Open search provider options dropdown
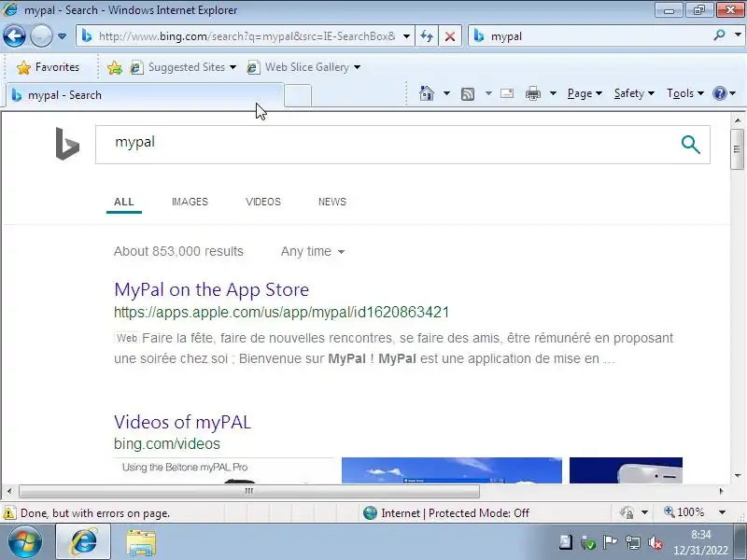This screenshot has height=560, width=747. tap(738, 35)
